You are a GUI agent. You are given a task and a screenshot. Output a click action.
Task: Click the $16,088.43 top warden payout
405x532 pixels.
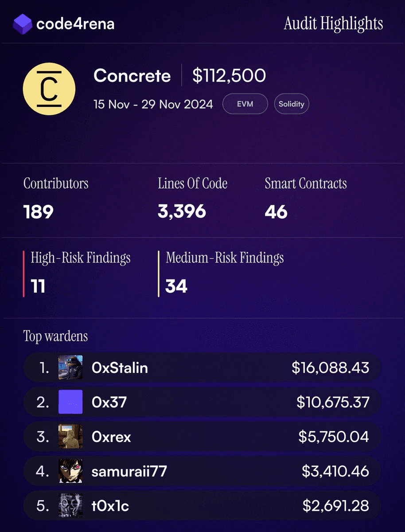click(330, 368)
